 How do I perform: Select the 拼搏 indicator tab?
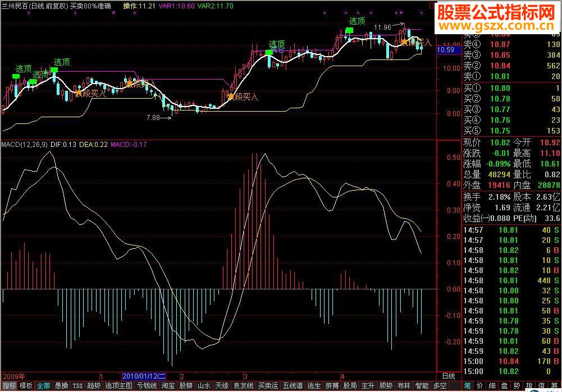[332, 386]
